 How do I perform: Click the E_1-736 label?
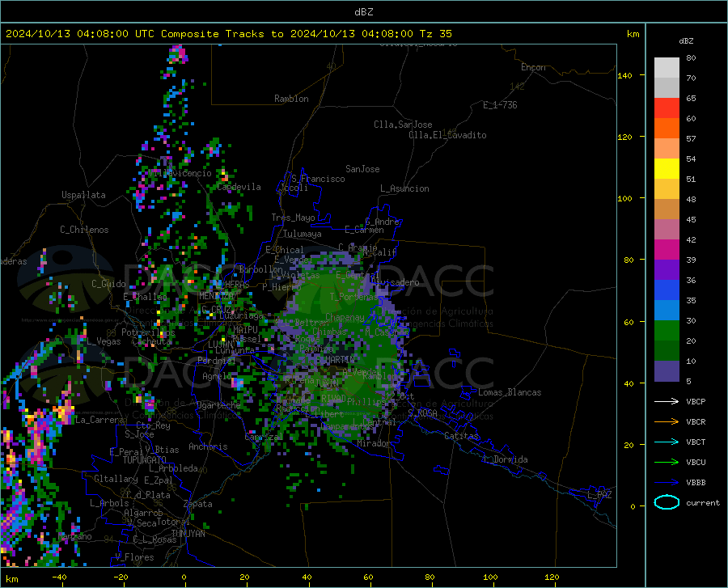pos(500,105)
